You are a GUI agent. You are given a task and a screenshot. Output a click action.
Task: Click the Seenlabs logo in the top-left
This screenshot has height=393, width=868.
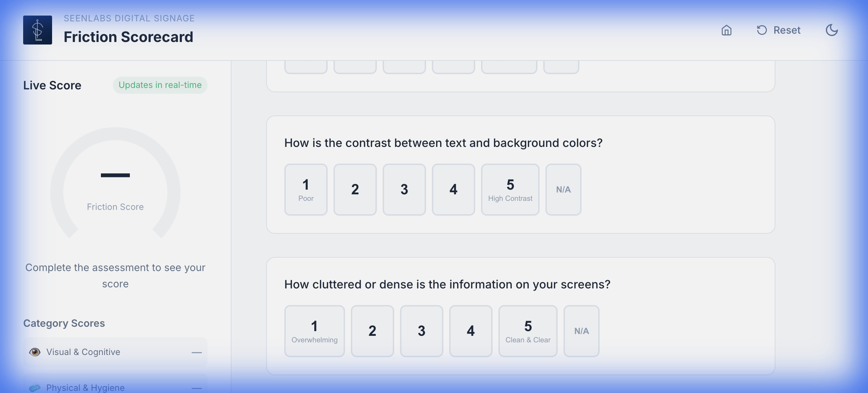[37, 30]
